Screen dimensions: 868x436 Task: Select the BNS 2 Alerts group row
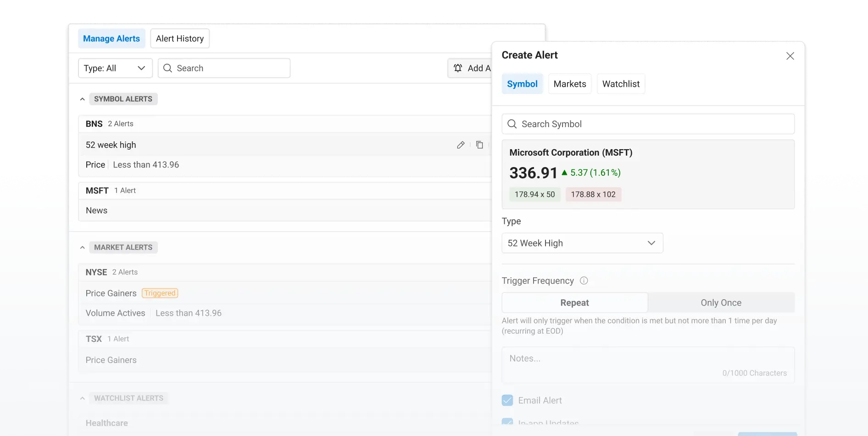285,124
